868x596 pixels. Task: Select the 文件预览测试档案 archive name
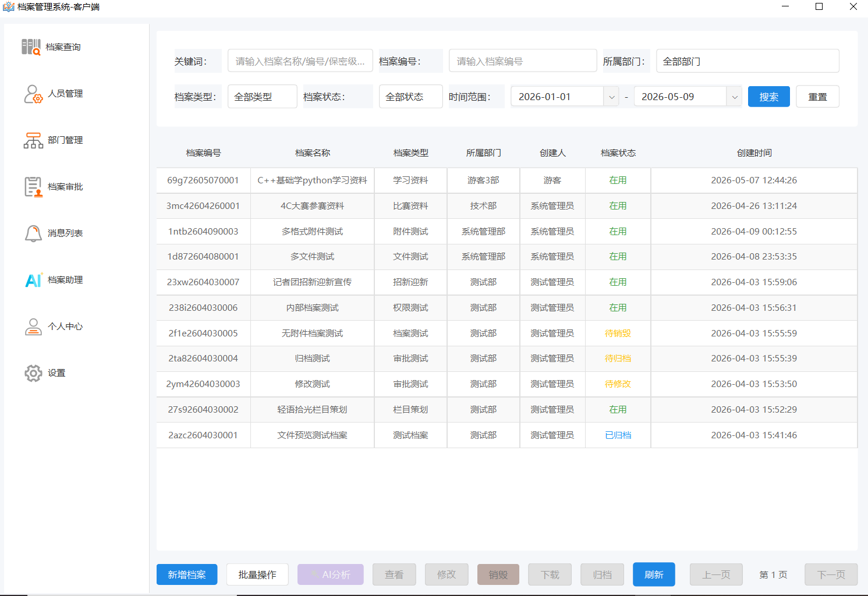pos(312,435)
